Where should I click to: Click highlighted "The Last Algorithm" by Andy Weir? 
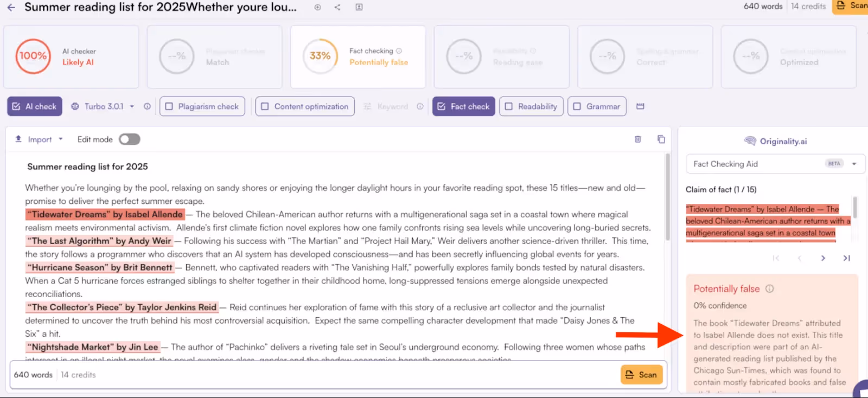100,241
